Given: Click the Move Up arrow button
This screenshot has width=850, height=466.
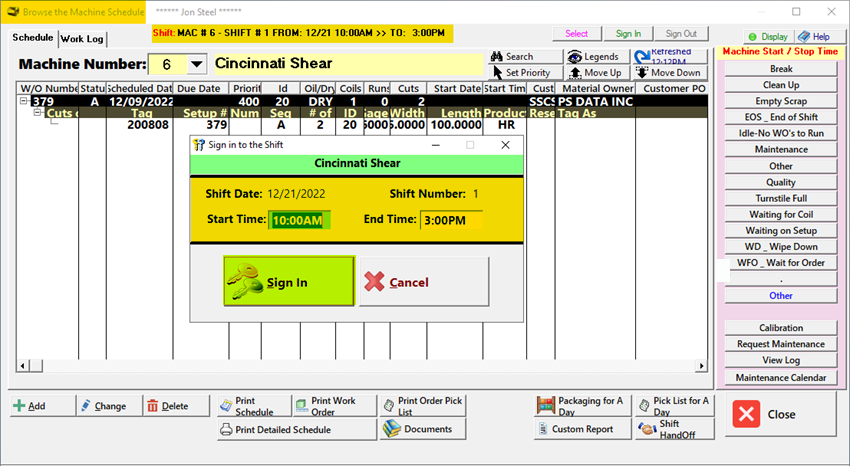Looking at the screenshot, I should point(597,73).
